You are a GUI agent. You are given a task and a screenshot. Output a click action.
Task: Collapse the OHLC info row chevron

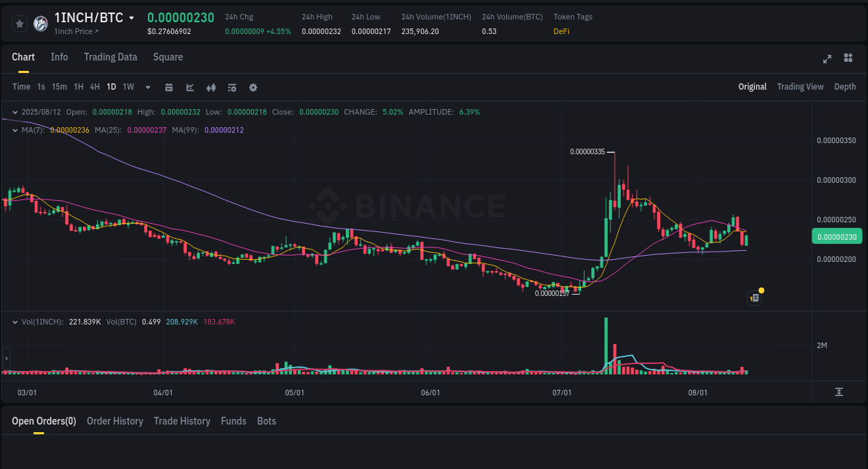(x=15, y=112)
